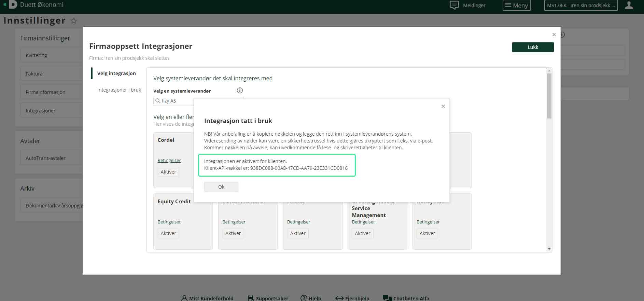Click the user profile icon

pos(629,5)
